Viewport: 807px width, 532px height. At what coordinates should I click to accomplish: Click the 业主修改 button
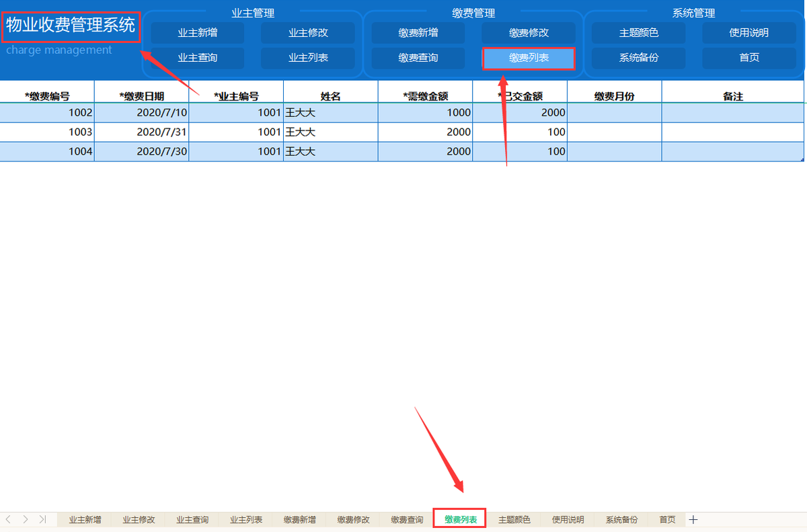tap(307, 33)
